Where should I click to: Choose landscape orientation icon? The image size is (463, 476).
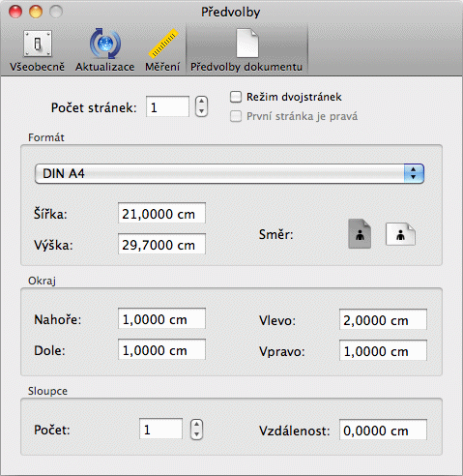click(400, 234)
